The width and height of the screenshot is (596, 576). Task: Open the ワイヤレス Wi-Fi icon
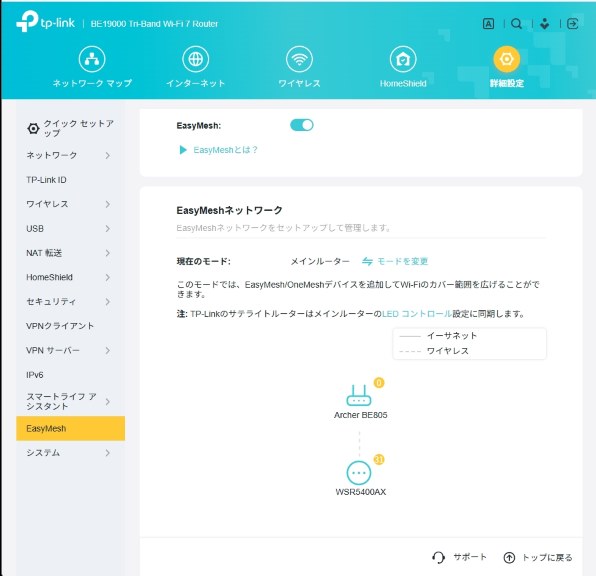tap(299, 59)
